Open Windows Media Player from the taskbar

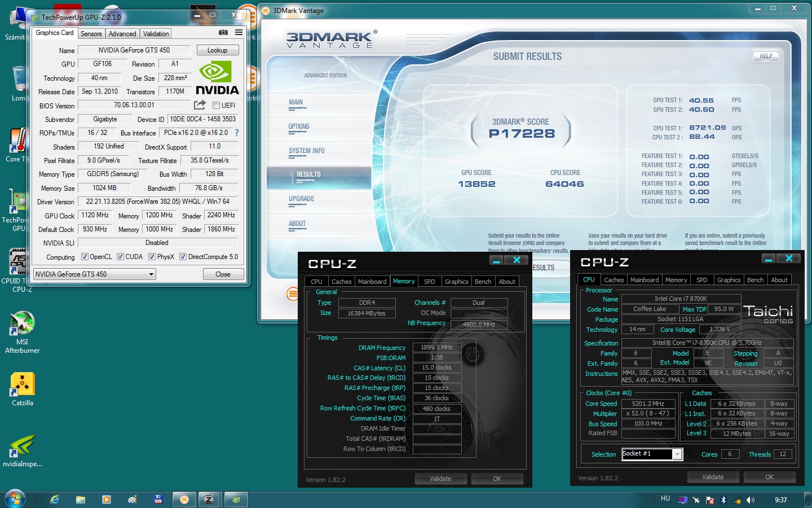click(x=107, y=500)
